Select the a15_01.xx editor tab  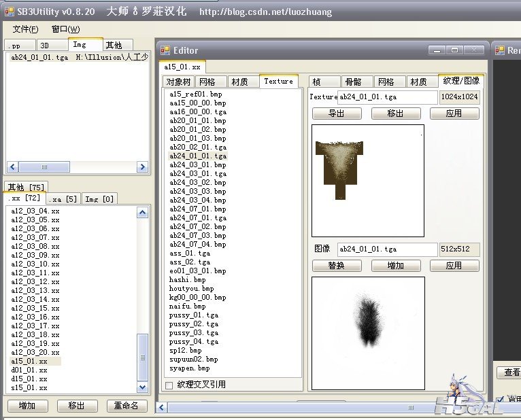pos(182,67)
